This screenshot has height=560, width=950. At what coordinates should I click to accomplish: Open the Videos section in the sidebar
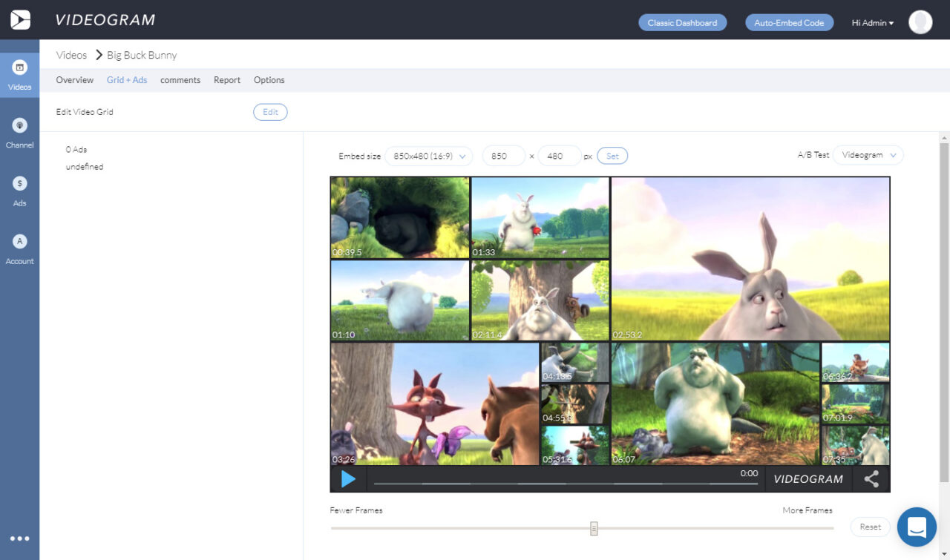[x=20, y=76]
